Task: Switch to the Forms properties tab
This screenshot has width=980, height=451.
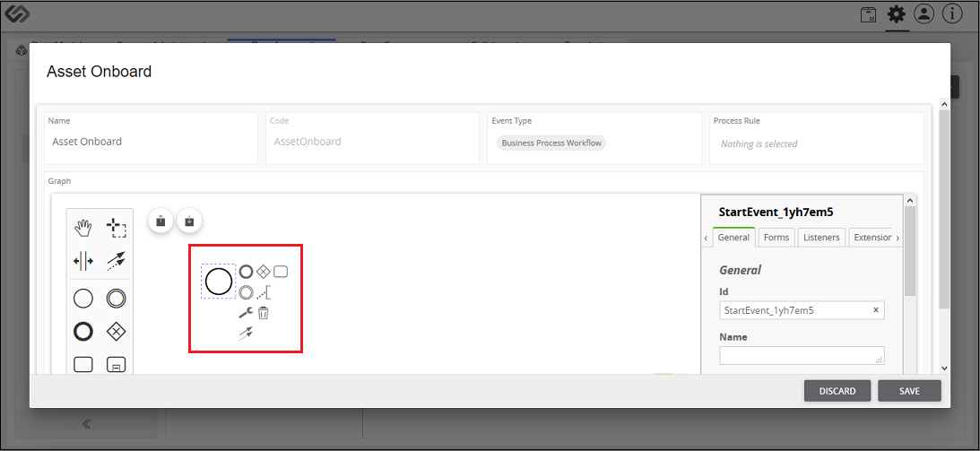Action: coord(776,238)
